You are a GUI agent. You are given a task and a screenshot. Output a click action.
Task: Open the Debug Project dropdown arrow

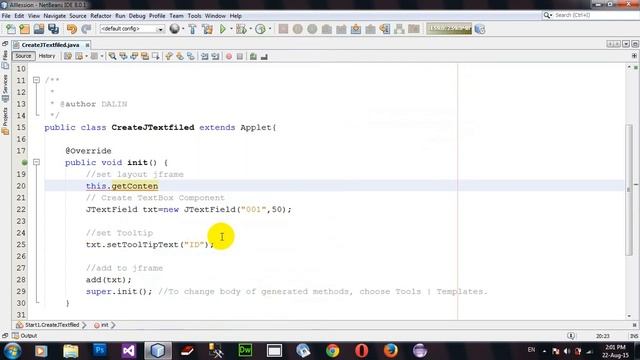[250, 29]
